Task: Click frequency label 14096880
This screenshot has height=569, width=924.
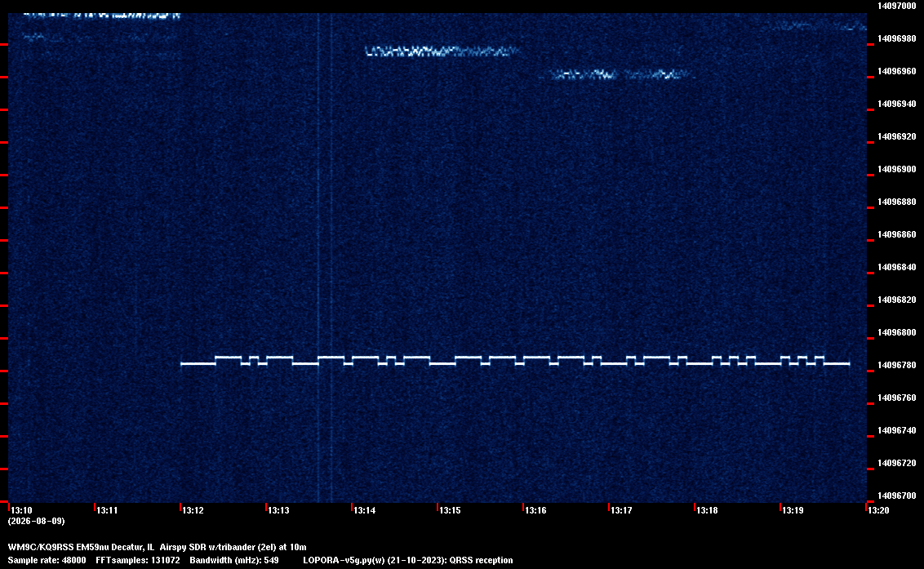Action: pyautogui.click(x=897, y=202)
